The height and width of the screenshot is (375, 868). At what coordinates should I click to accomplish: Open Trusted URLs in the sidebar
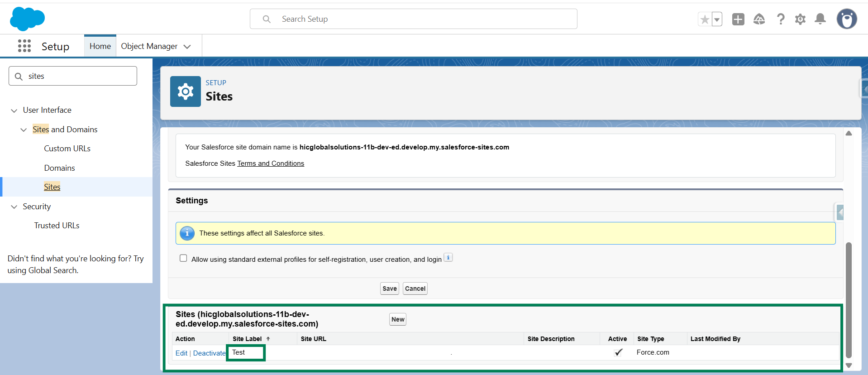[57, 226]
